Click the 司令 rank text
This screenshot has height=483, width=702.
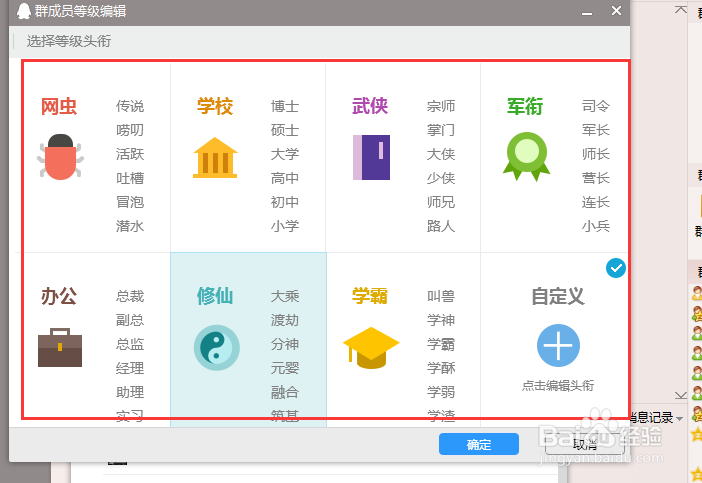(x=596, y=106)
